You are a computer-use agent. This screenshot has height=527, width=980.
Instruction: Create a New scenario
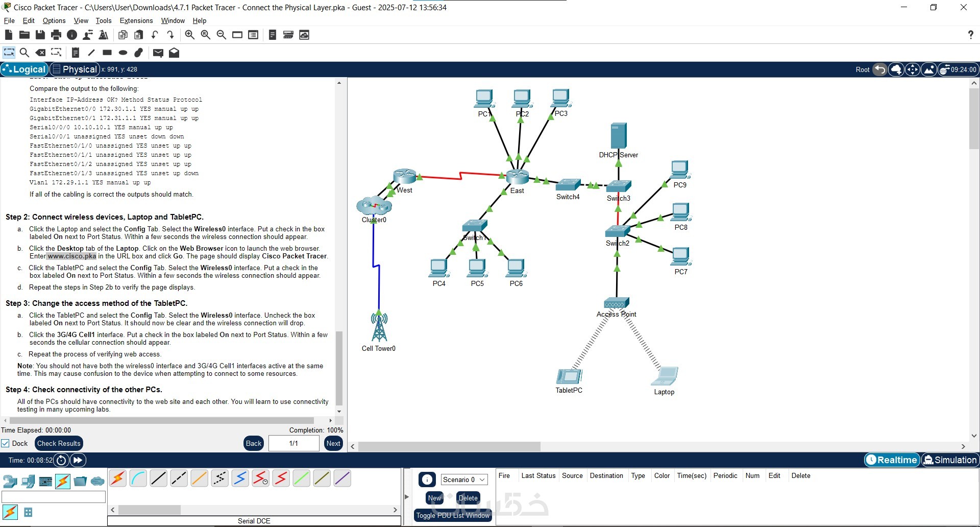pyautogui.click(x=434, y=498)
